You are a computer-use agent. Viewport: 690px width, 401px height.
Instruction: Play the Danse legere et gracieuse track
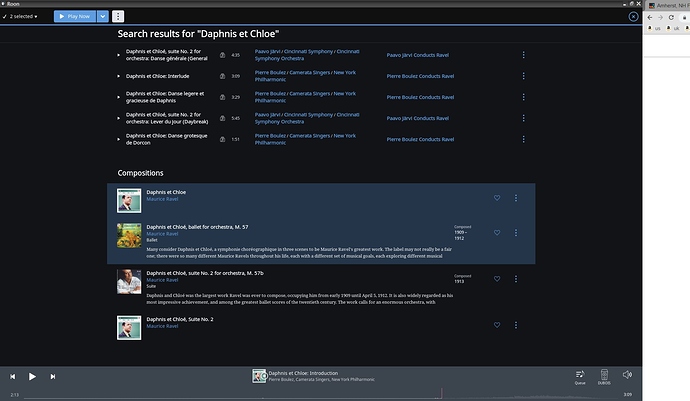coord(118,97)
